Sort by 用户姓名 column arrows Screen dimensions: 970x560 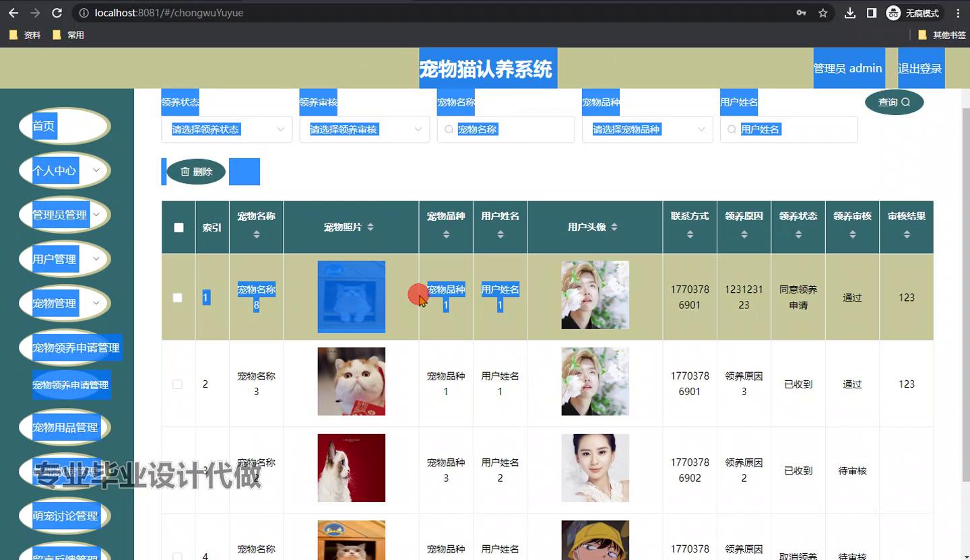(x=500, y=234)
